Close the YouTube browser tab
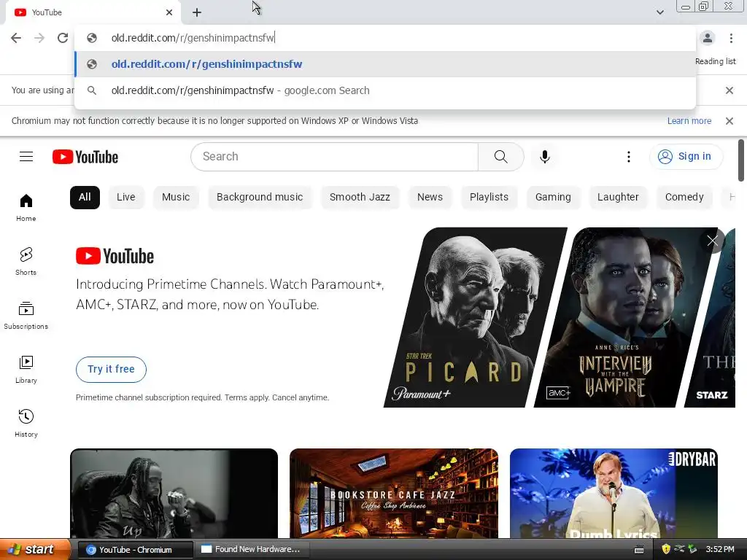The width and height of the screenshot is (747, 560). [169, 12]
